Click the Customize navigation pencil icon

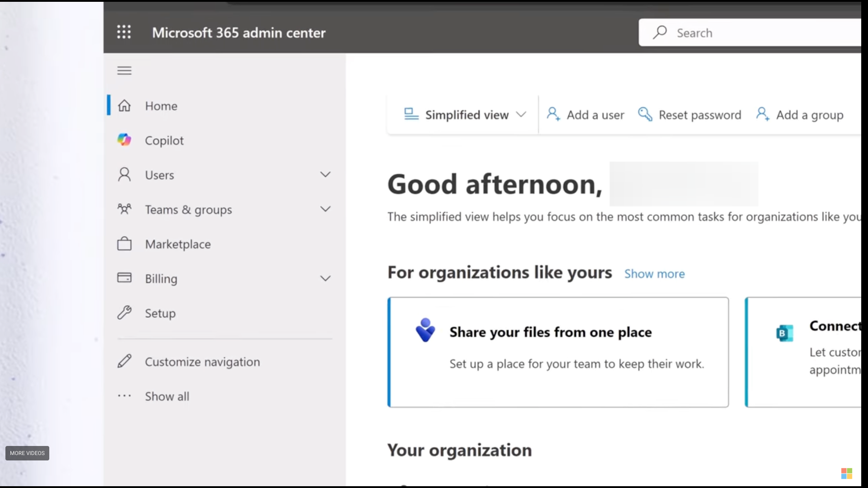[124, 361]
